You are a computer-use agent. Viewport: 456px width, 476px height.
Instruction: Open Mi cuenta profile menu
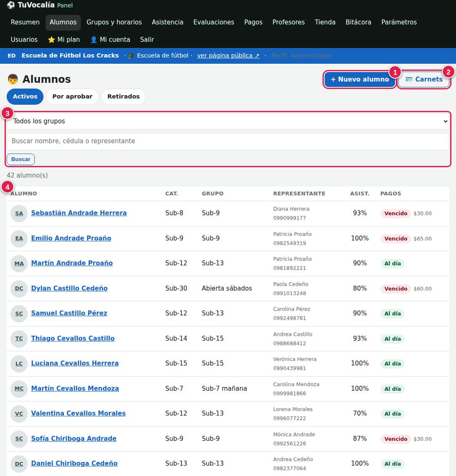pos(110,40)
